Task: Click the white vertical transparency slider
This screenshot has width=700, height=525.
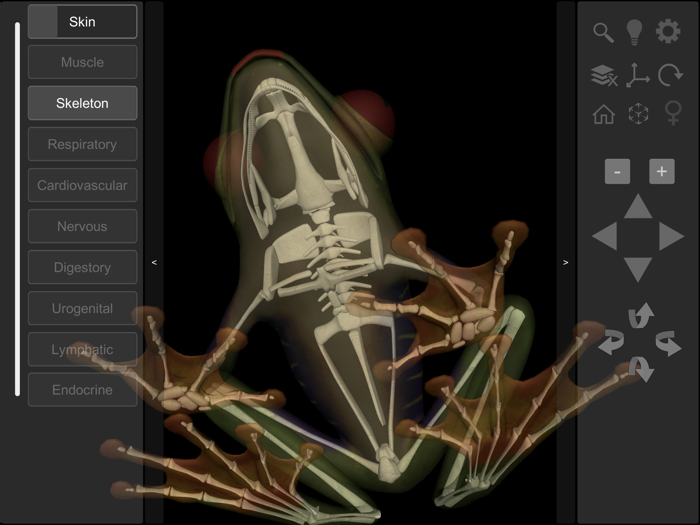Action: (x=17, y=209)
